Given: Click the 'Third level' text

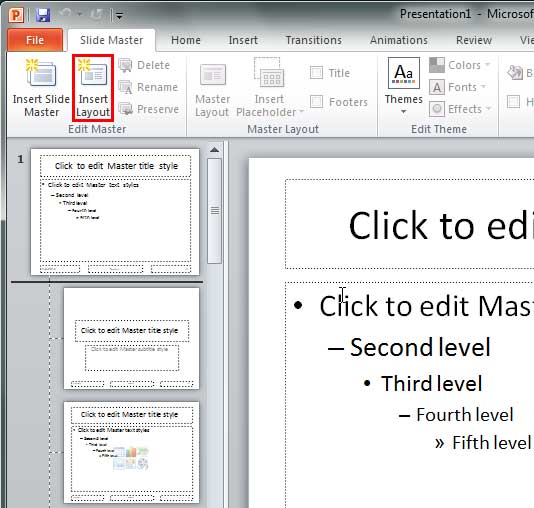Looking at the screenshot, I should (431, 383).
